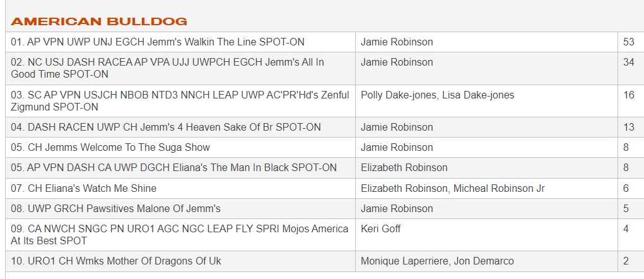The height and width of the screenshot is (279, 644).
Task: Select Elizabeth Robinson, Micheal Robinson Jr cell
Action: [x=452, y=188]
